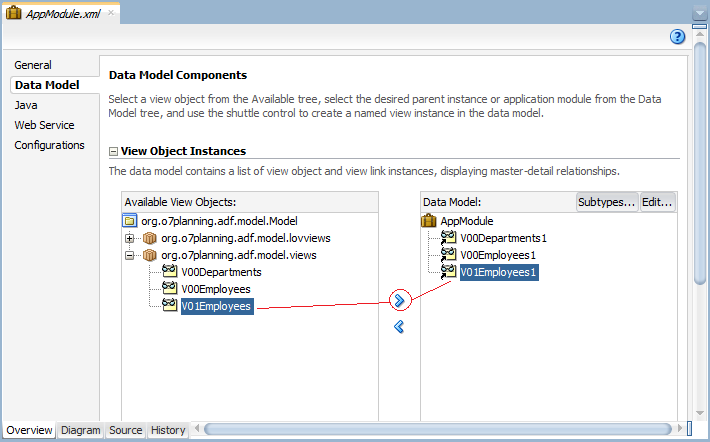
Task: Collapse the org.o7planning.adf.model.views node
Action: (130, 255)
